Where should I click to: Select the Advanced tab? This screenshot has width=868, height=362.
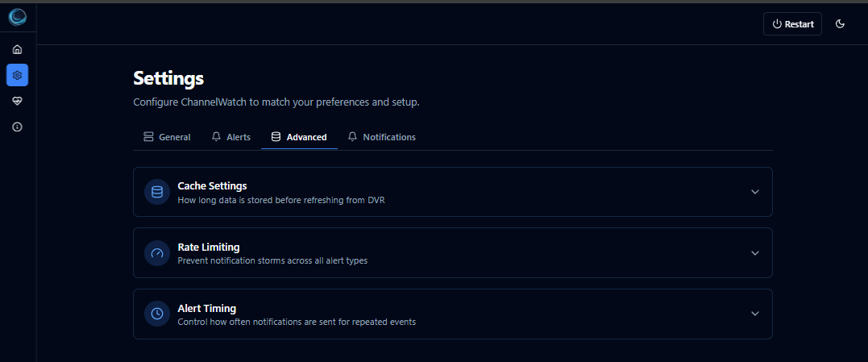299,137
